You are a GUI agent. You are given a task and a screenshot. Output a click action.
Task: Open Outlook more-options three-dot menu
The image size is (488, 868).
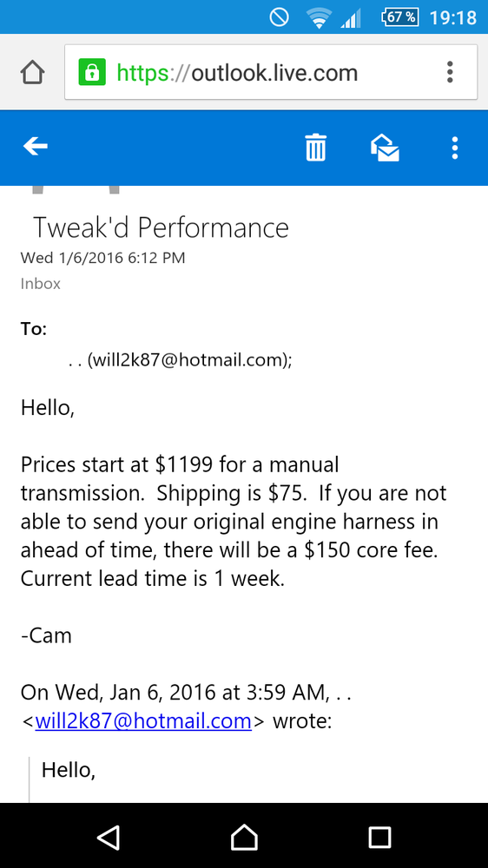point(454,148)
